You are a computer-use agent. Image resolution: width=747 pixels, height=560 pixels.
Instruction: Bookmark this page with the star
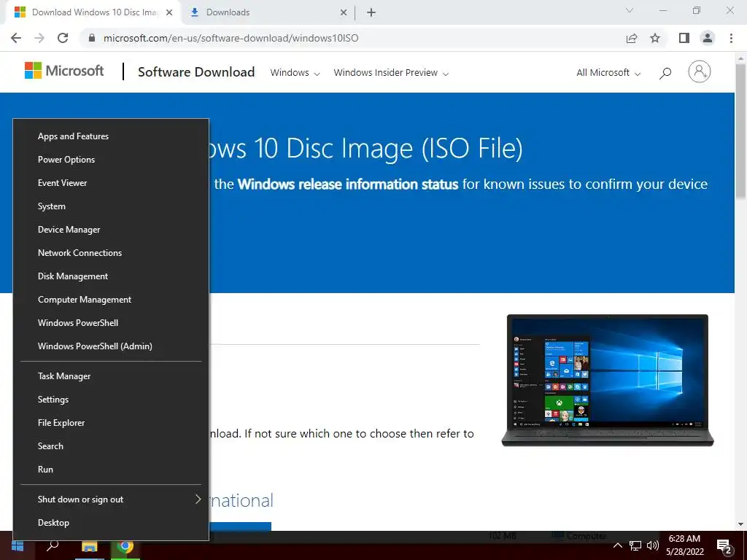[655, 38]
